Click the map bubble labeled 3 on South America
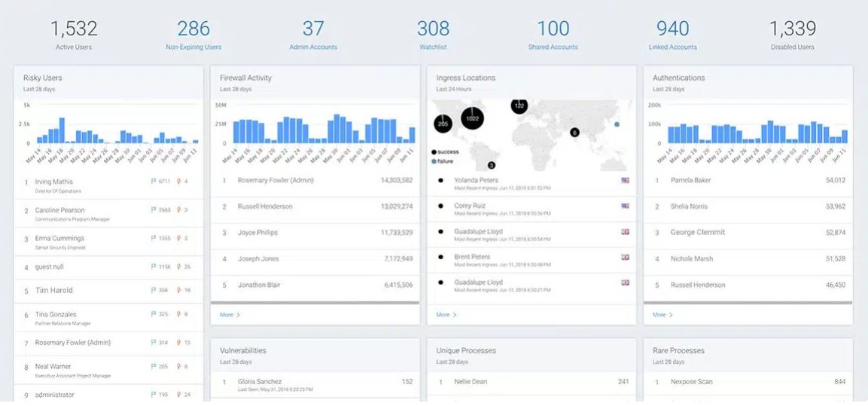This screenshot has width=868, height=406. [491, 165]
